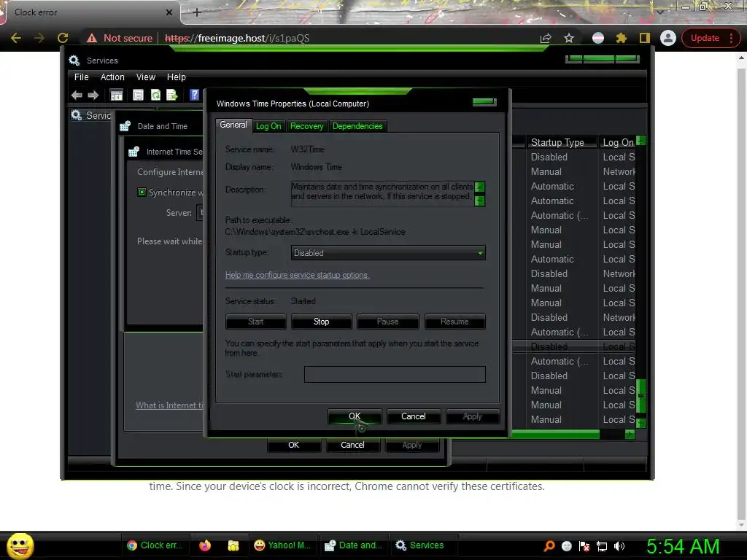The image size is (747, 560).
Task: Reload the freeimage.host page
Action: tap(63, 38)
